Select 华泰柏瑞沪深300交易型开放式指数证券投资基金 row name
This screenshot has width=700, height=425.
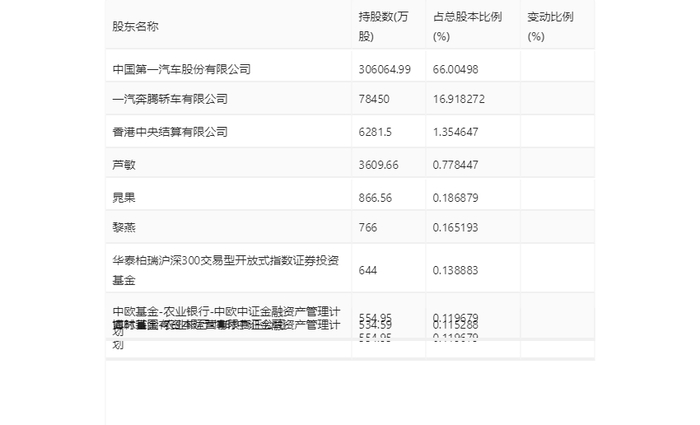[x=225, y=270]
